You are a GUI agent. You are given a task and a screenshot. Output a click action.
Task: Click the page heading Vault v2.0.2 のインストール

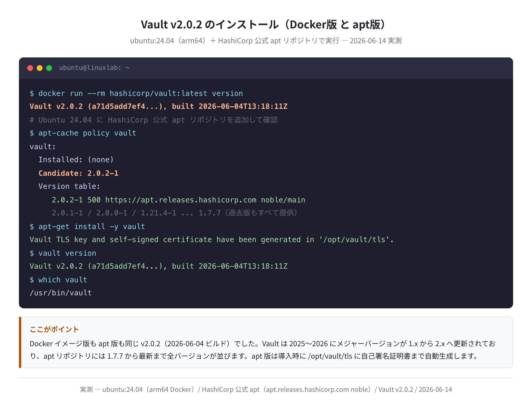point(263,25)
